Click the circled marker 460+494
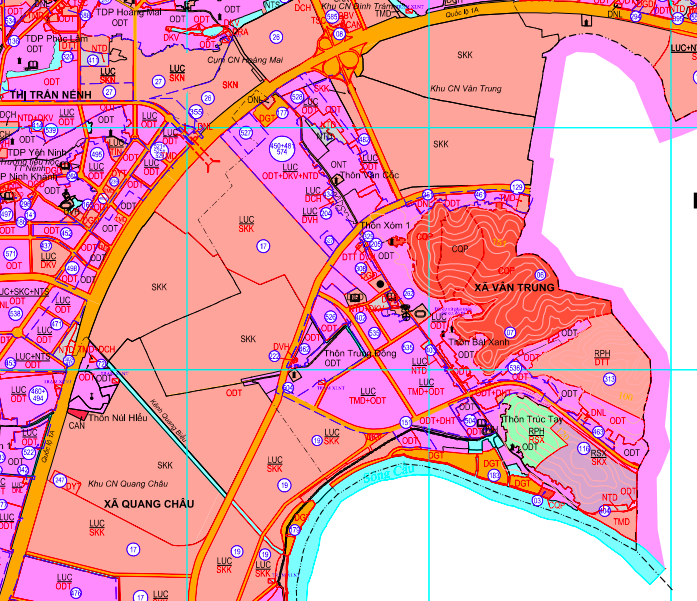The image size is (697, 601). click(x=37, y=393)
